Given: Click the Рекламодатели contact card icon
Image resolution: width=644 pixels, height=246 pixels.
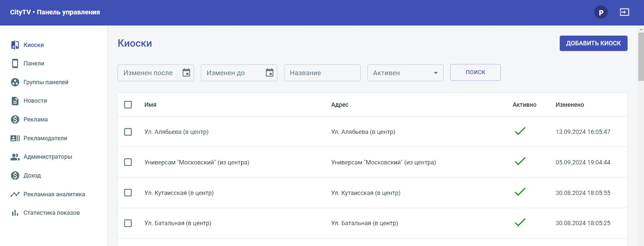Looking at the screenshot, I should coord(15,138).
